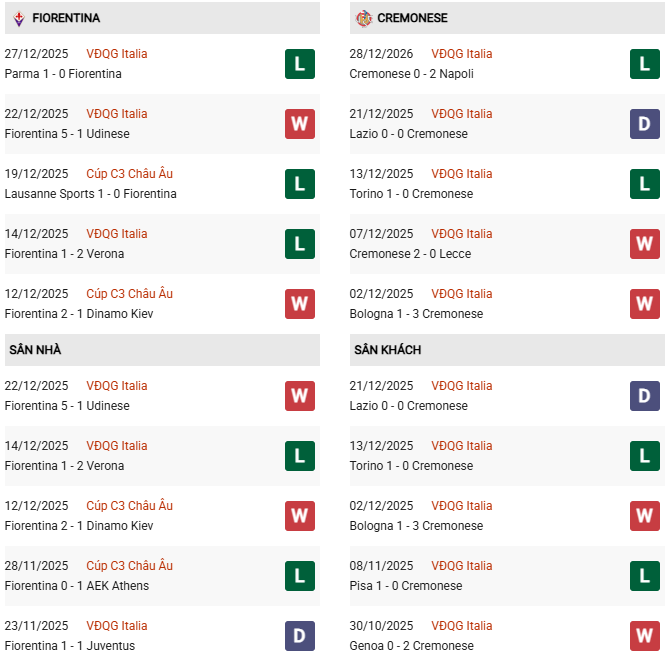Click the W badge for Genoa 0 - 2 Cremonese
The height and width of the screenshot is (658, 666).
pos(644,636)
